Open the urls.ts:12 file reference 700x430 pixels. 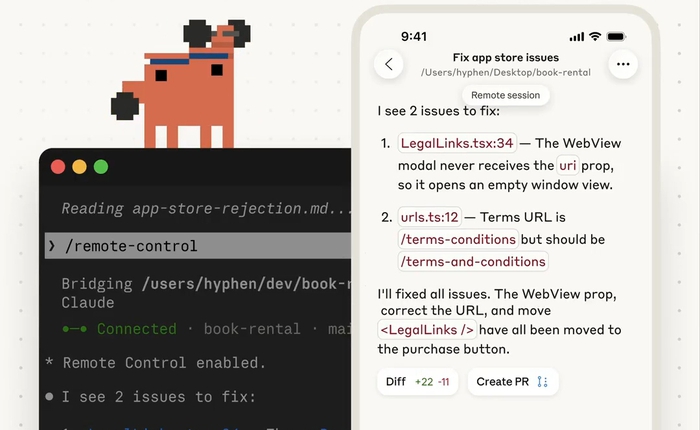pyautogui.click(x=429, y=217)
